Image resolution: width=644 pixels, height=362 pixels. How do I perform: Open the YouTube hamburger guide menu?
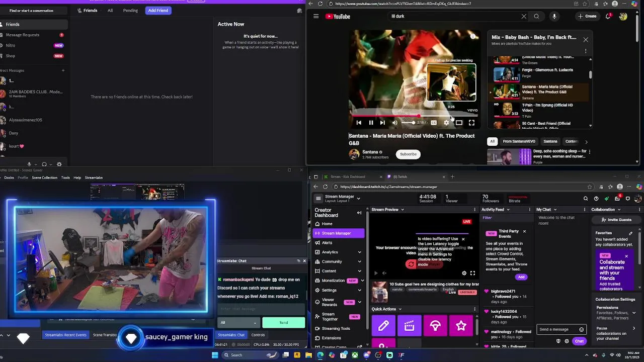[x=316, y=16]
